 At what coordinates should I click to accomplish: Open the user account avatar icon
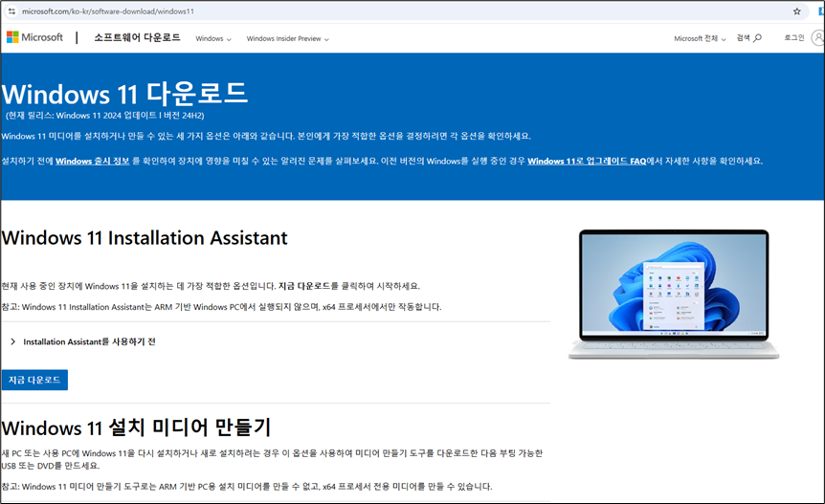[818, 38]
